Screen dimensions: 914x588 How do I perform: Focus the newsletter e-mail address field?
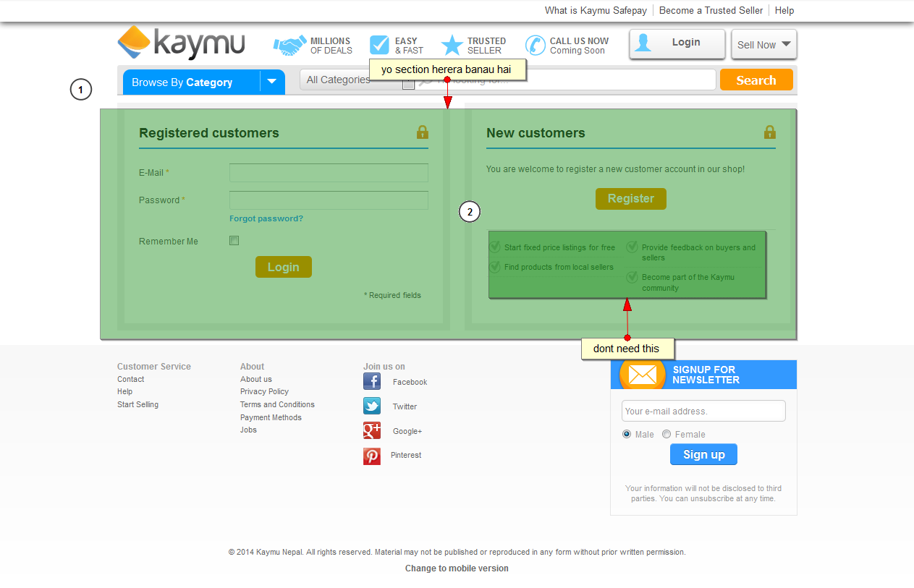pos(703,411)
